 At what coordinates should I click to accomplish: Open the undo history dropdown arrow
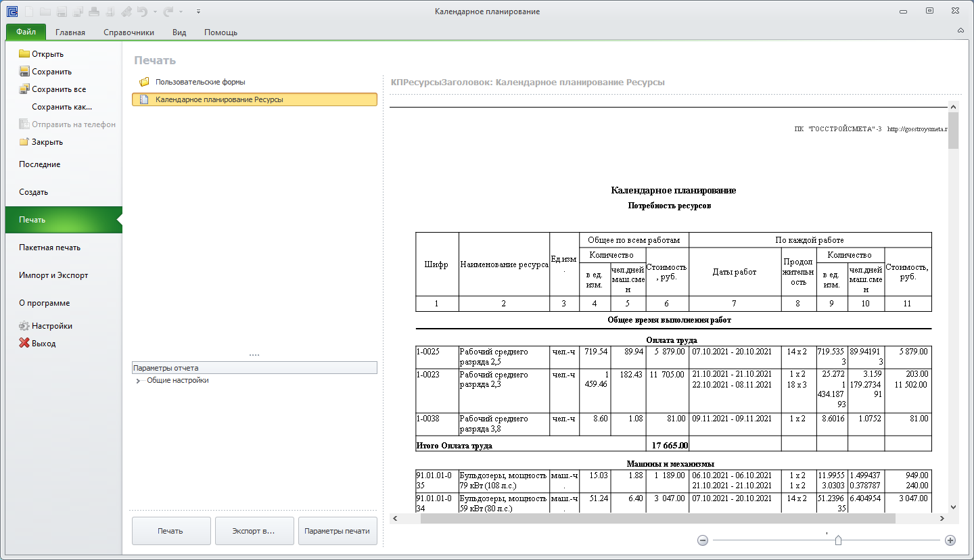[155, 12]
